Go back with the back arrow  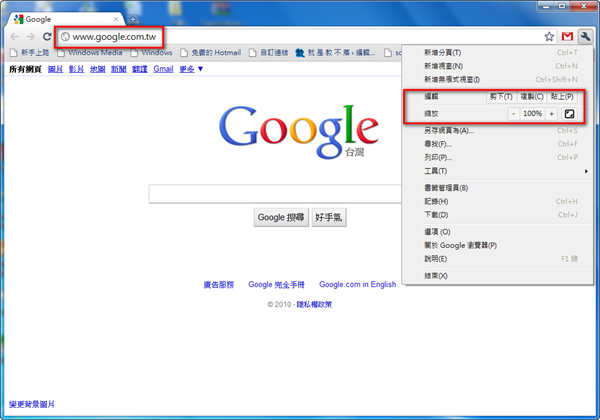[x=14, y=37]
